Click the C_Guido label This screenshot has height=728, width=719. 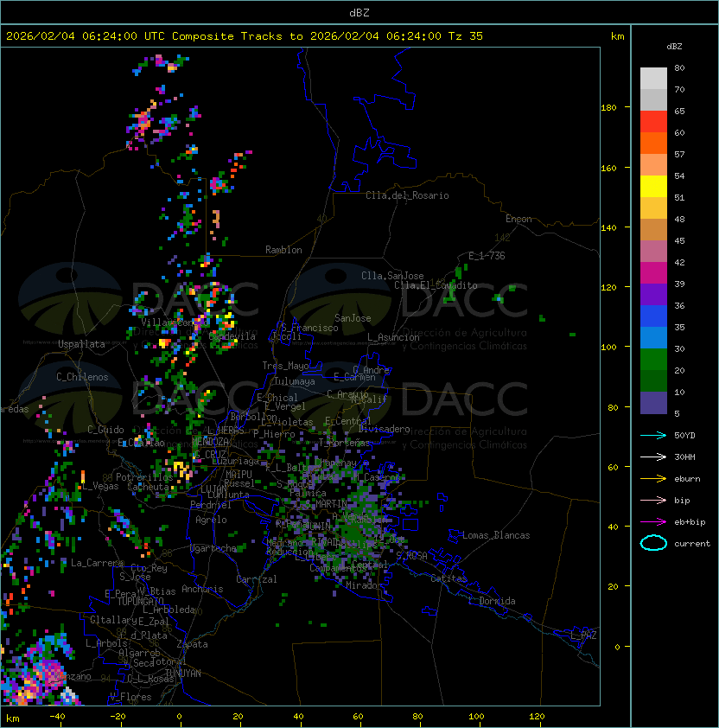click(105, 430)
